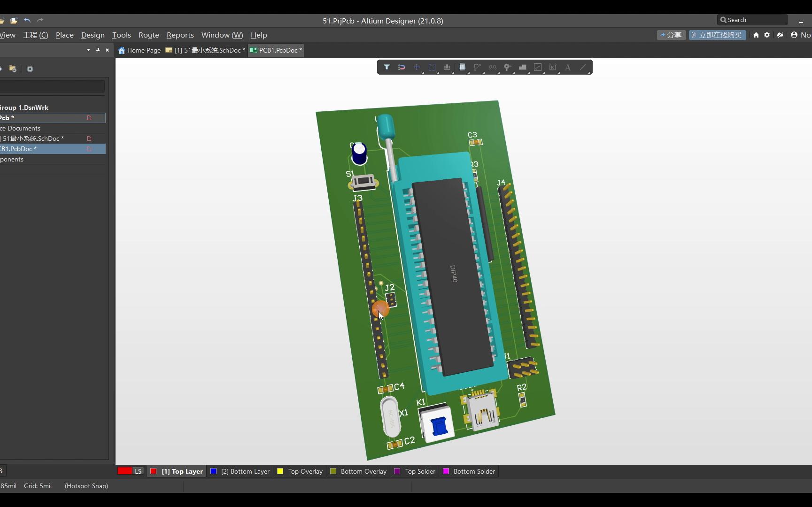Select the crosshair placement tool
Screen dimensions: 812x507
[417, 67]
